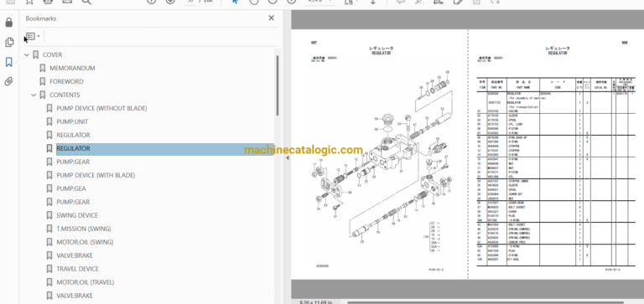Click the highlighted REGULATOR bookmark

point(164,148)
